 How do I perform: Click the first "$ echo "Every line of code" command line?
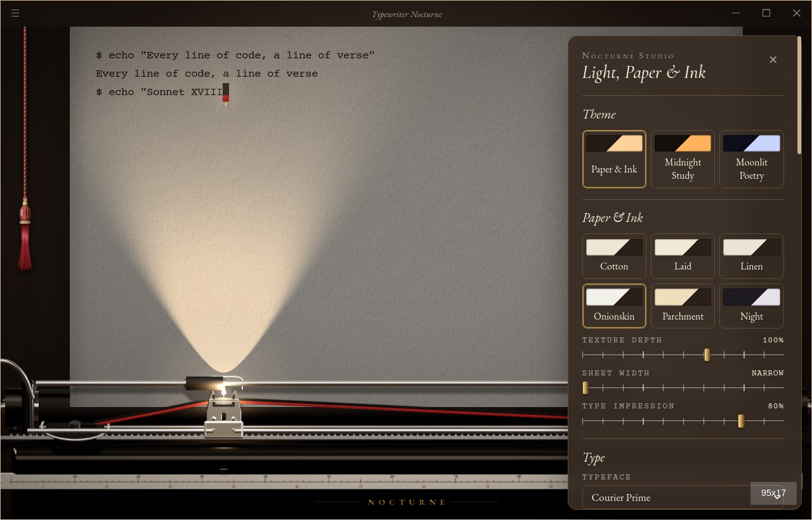point(235,55)
